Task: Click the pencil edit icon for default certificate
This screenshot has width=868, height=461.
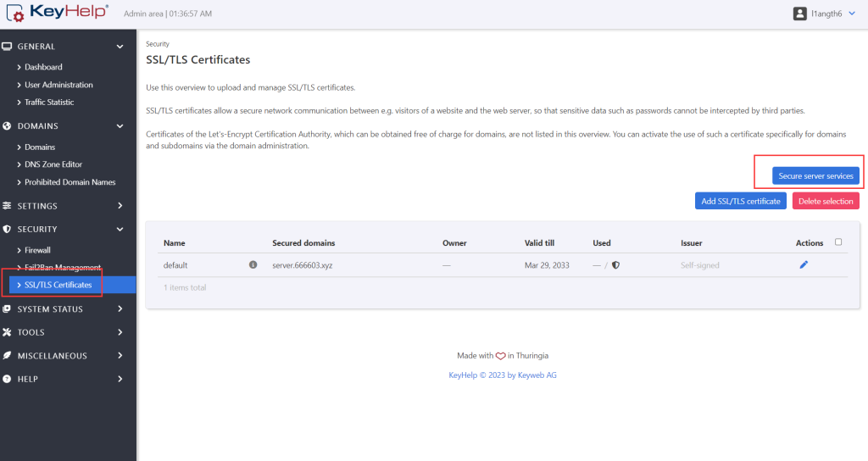Action: pos(804,265)
